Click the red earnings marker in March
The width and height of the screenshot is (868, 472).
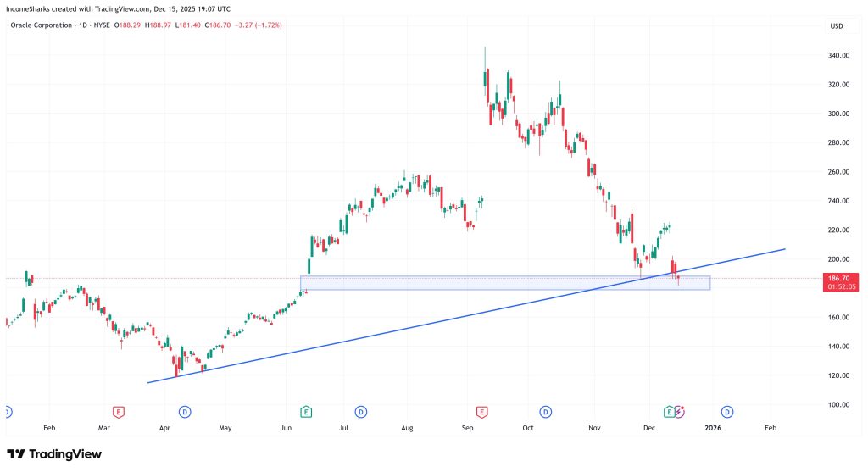(119, 412)
